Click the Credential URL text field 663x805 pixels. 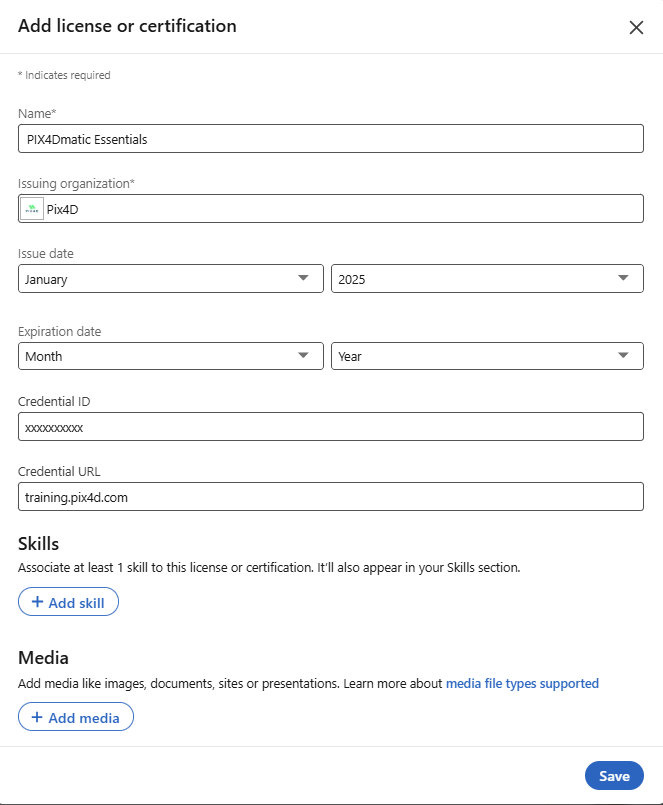pos(330,496)
